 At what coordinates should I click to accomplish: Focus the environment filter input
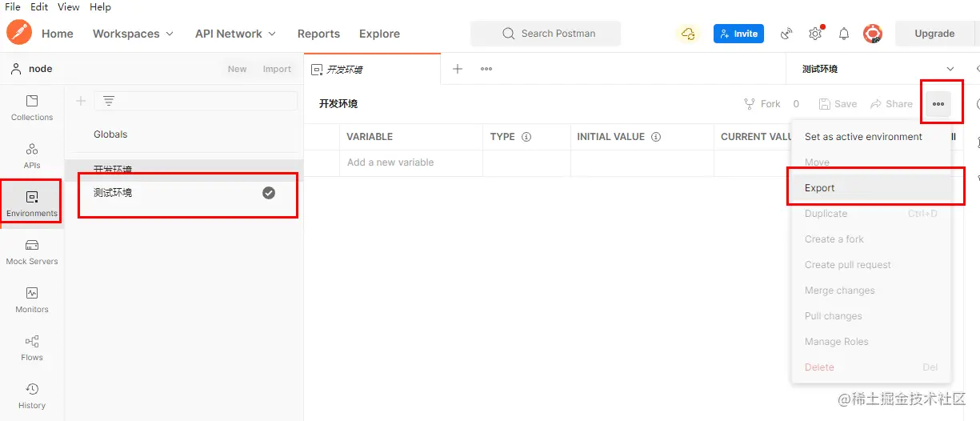pyautogui.click(x=195, y=101)
